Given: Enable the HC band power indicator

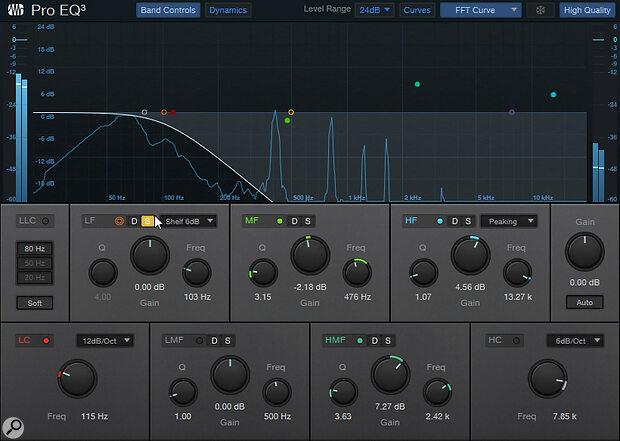Looking at the screenshot, I should click(x=516, y=341).
